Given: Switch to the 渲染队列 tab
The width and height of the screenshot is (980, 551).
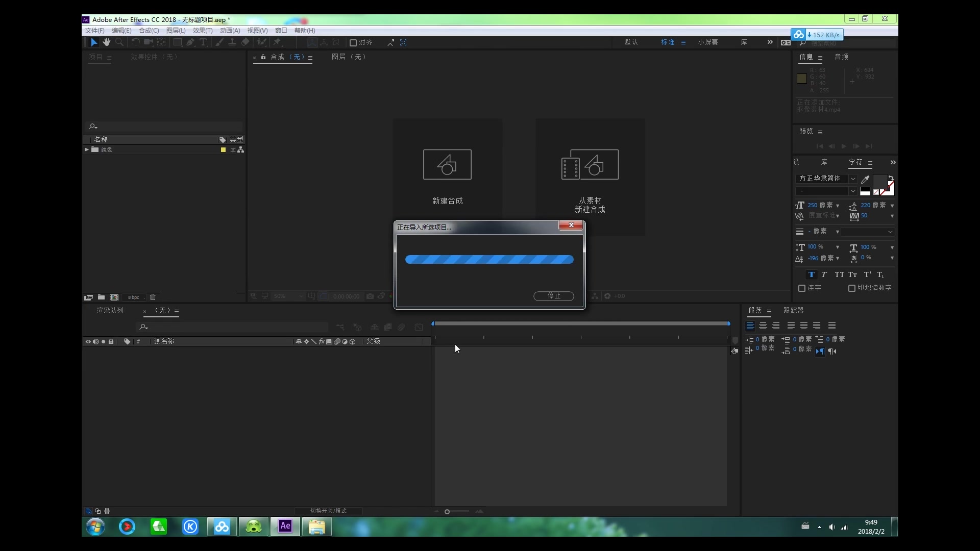Looking at the screenshot, I should (x=110, y=310).
